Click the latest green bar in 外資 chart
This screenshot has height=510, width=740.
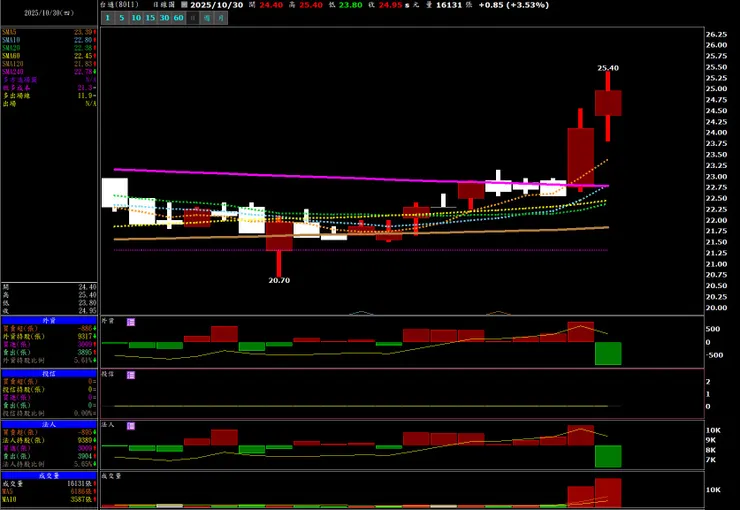(608, 353)
